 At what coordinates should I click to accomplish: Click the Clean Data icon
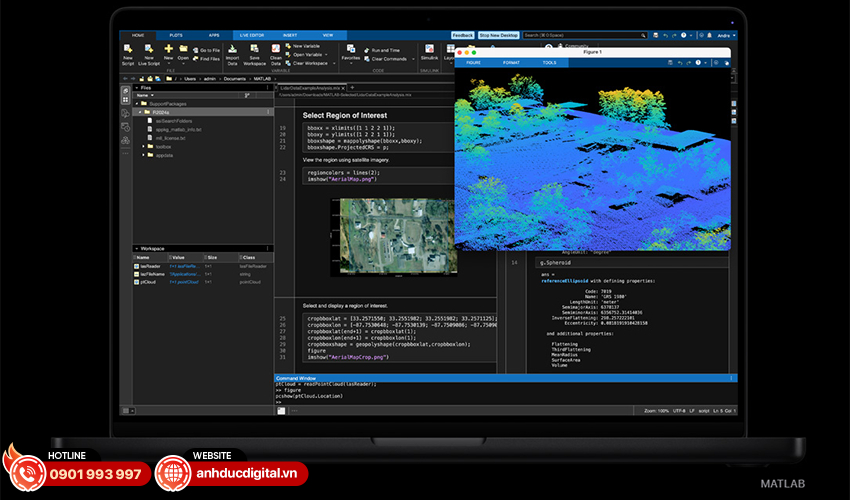click(276, 48)
